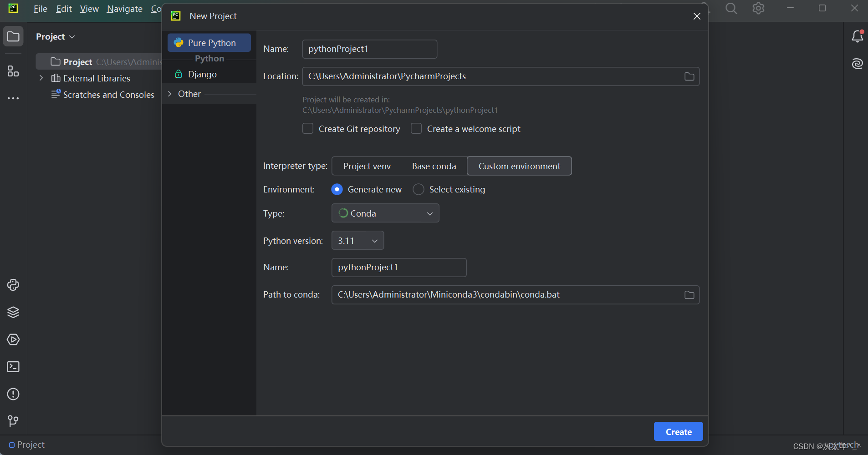Image resolution: width=868 pixels, height=455 pixels.
Task: Click Project breadcrumb in status bar
Action: point(27,445)
